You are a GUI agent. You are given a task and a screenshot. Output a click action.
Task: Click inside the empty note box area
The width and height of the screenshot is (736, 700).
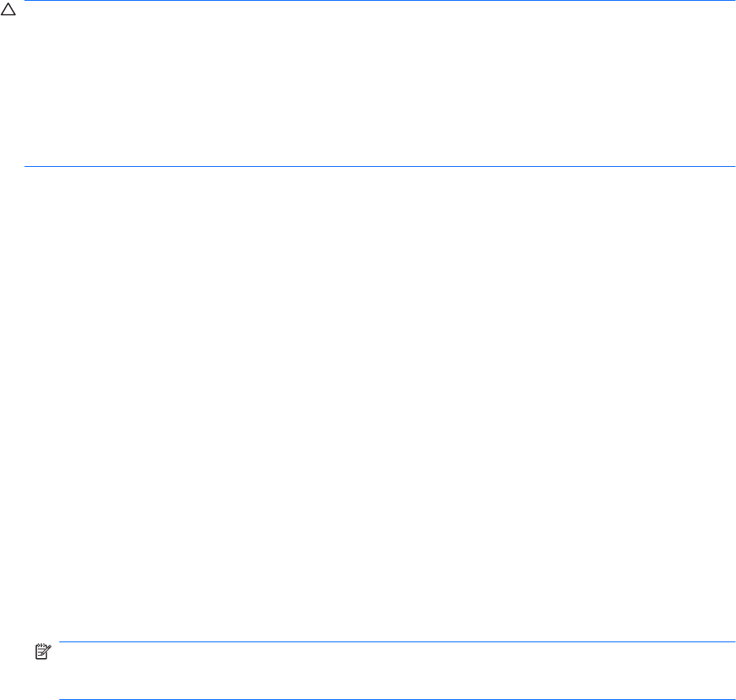coord(397,671)
